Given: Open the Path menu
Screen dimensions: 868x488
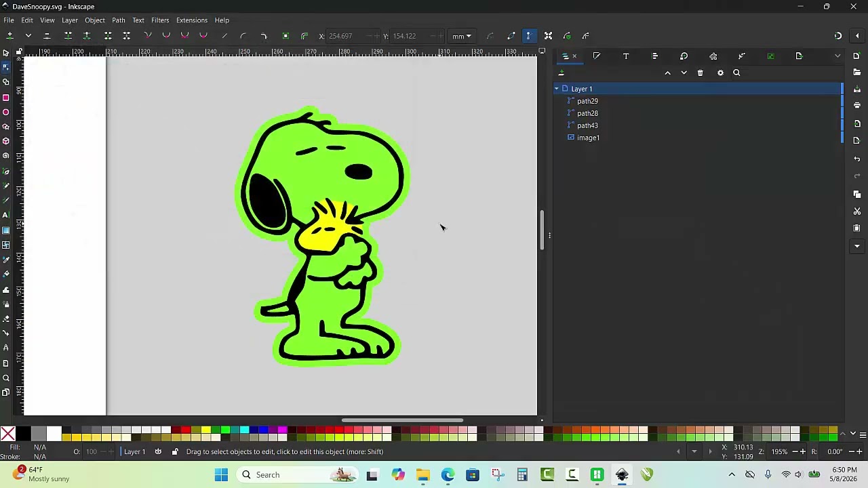Looking at the screenshot, I should tap(119, 20).
